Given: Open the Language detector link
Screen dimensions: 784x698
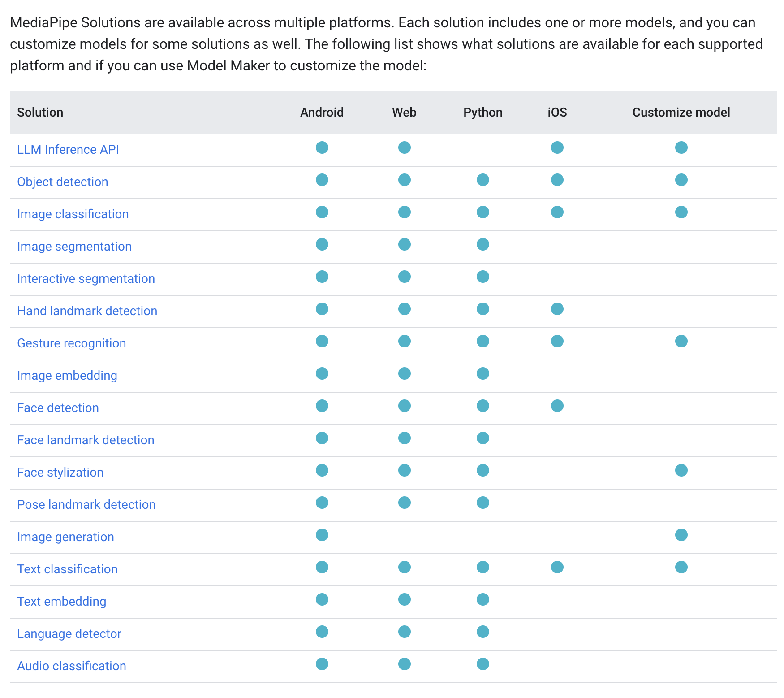Looking at the screenshot, I should point(69,633).
